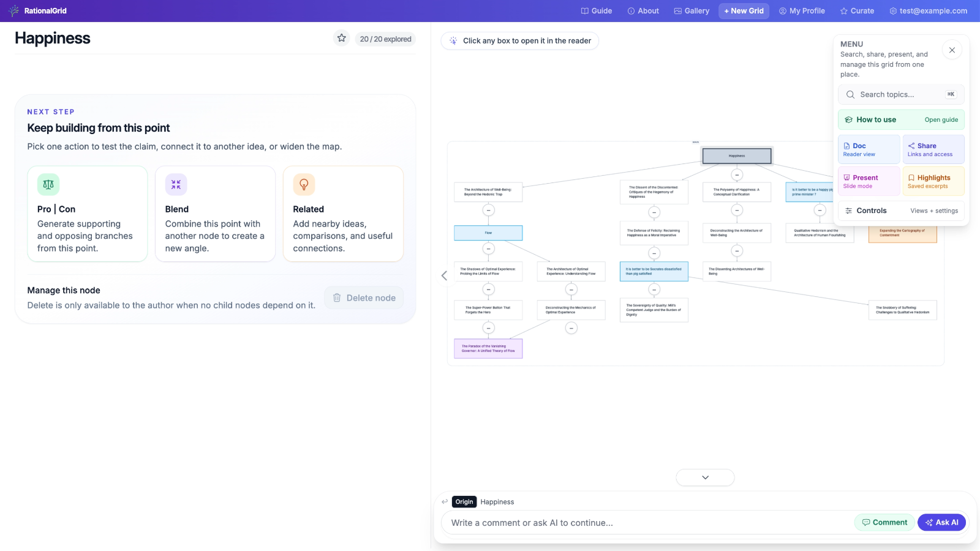Open Highlights saved excerpts
Screen dimensions: 980x551
[x=932, y=181]
